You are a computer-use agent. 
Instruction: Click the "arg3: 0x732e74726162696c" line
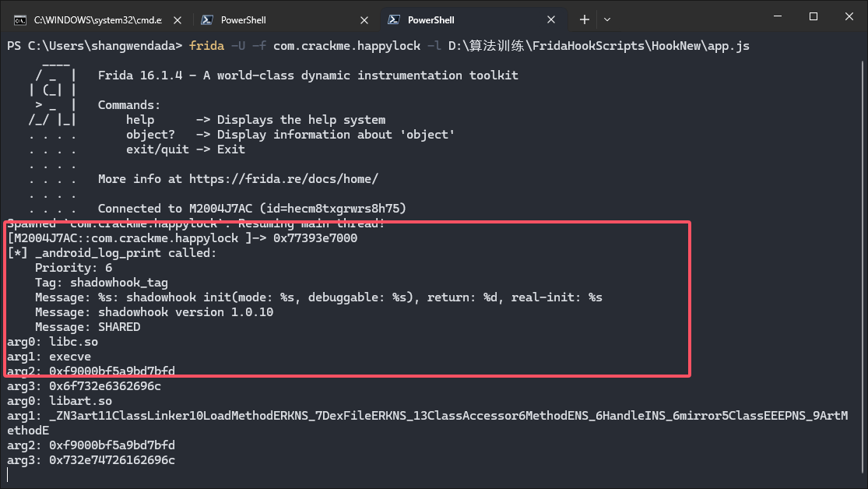(91, 460)
